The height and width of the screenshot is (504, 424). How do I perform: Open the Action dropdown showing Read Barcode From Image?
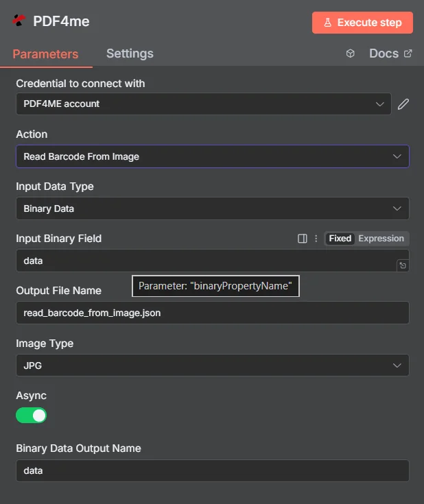point(213,156)
